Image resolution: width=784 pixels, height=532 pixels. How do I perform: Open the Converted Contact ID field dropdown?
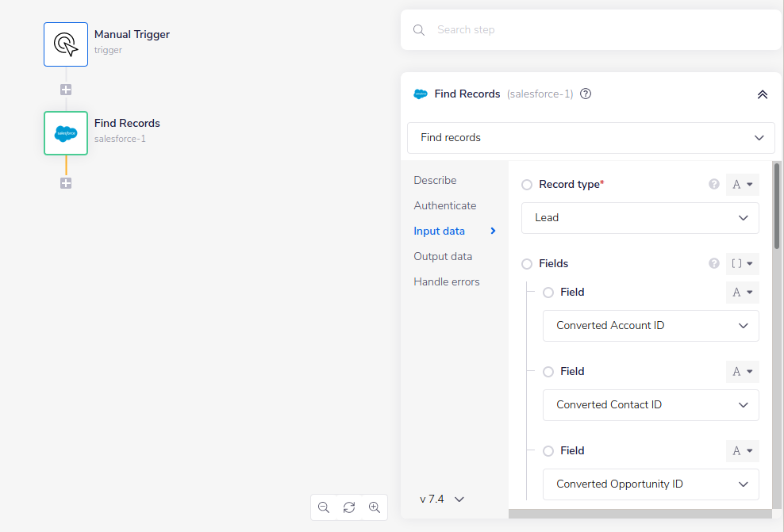tap(650, 405)
